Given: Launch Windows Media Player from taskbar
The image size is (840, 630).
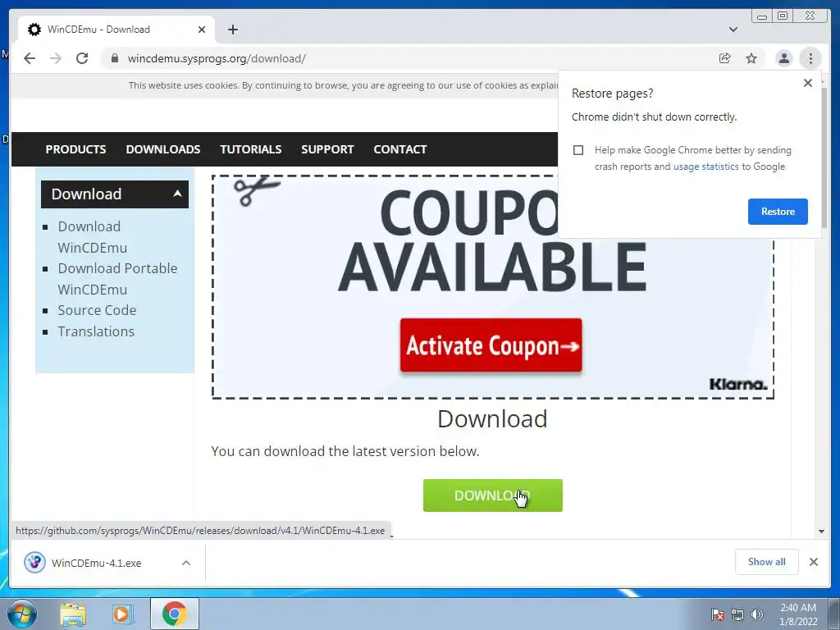Looking at the screenshot, I should (x=123, y=614).
